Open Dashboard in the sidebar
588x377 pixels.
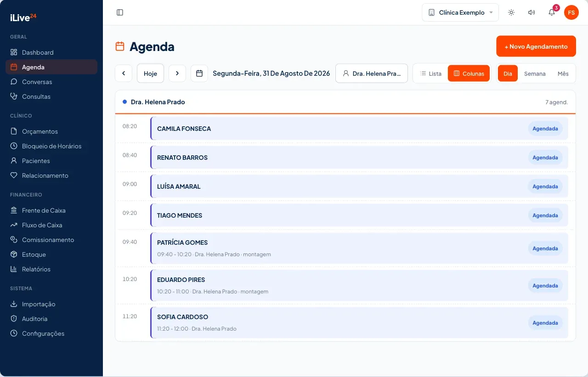pyautogui.click(x=51, y=52)
